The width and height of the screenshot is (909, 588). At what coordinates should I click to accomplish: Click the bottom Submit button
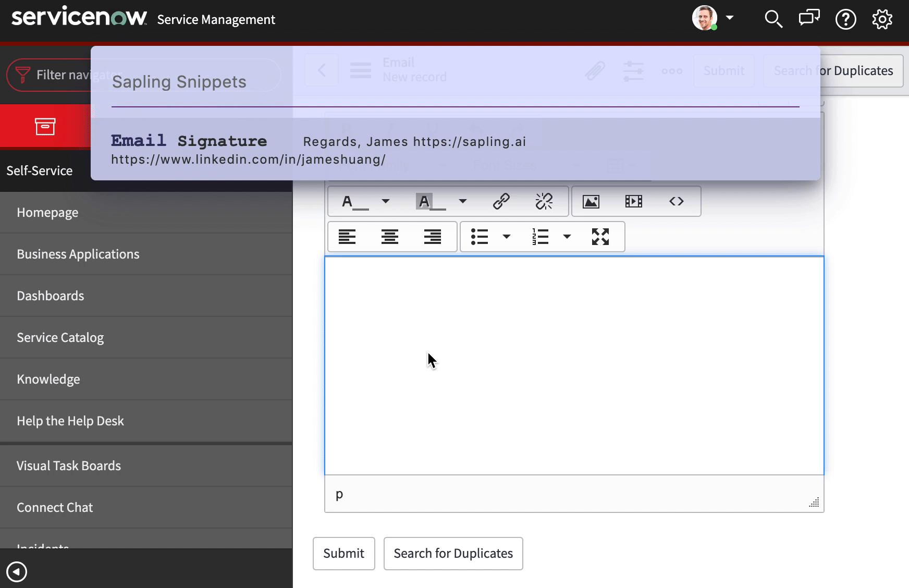point(344,554)
